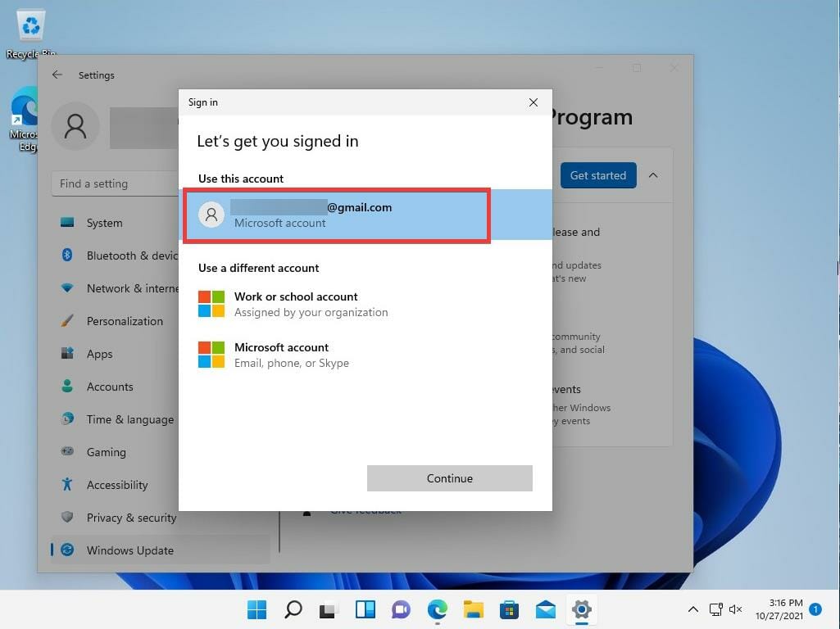Open Chat app on taskbar
This screenshot has height=629, width=840.
[x=402, y=609]
